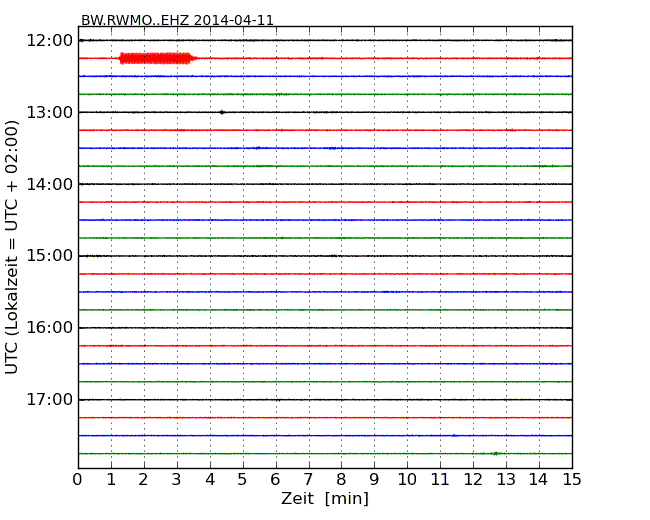Select the 12:00 time tick label
This screenshot has width=650, height=520.
49,41
